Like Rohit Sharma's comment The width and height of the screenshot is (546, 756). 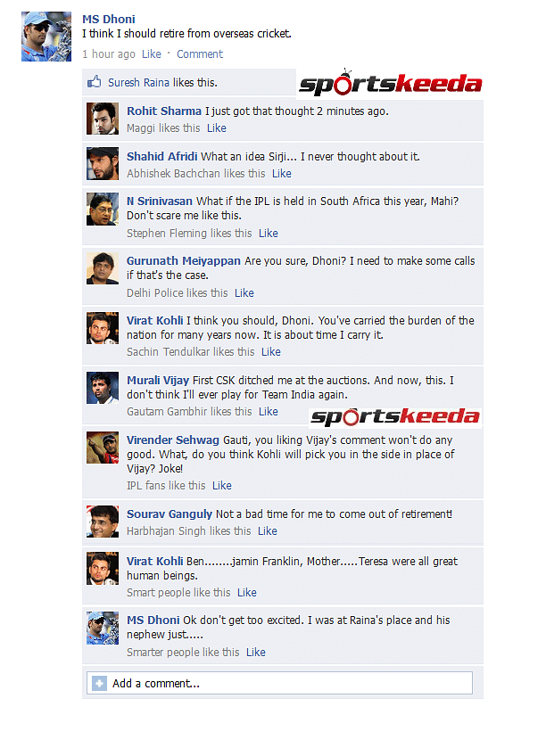(217, 128)
